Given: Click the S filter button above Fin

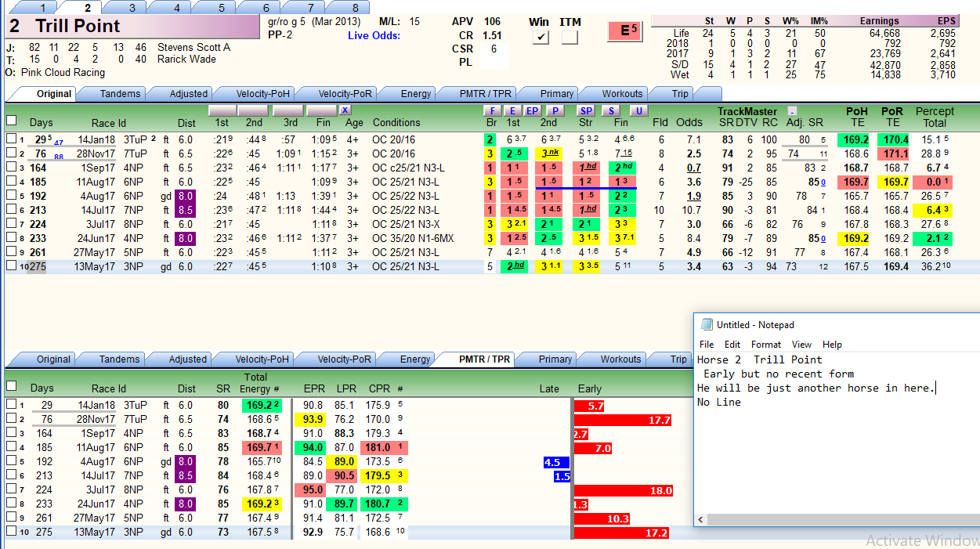Looking at the screenshot, I should point(611,110).
